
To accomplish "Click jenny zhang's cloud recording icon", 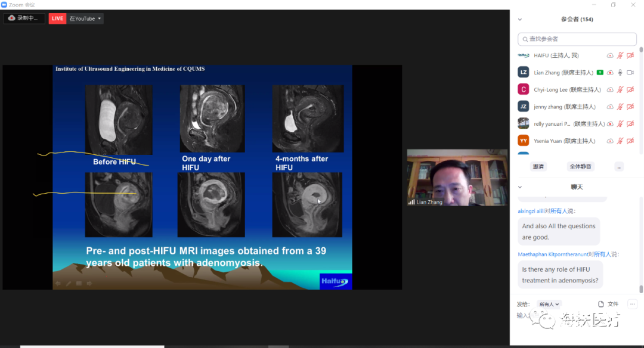I will click(x=610, y=107).
